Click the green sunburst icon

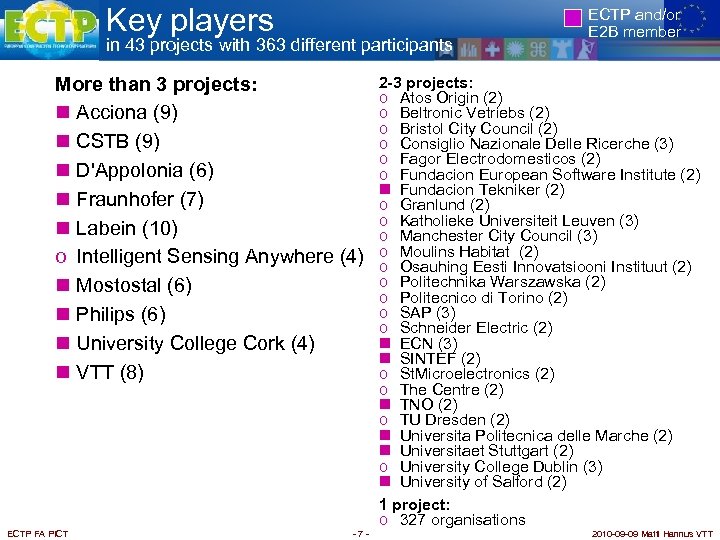515,50
